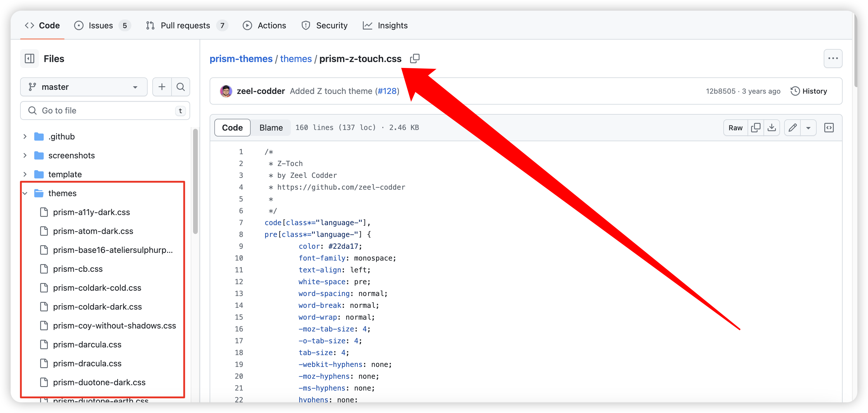868x413 pixels.
Task: Switch to the Code repository tab
Action: pos(43,26)
